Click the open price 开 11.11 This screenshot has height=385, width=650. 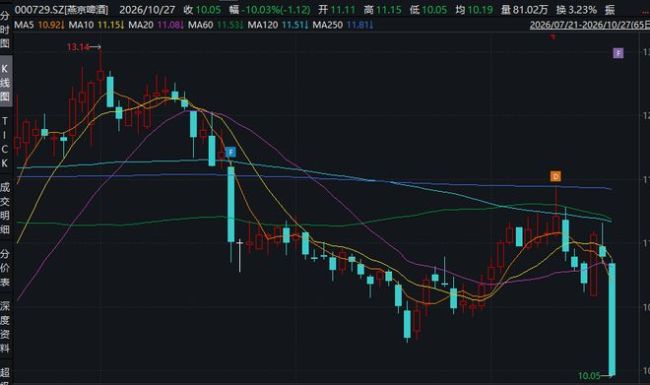(x=337, y=10)
